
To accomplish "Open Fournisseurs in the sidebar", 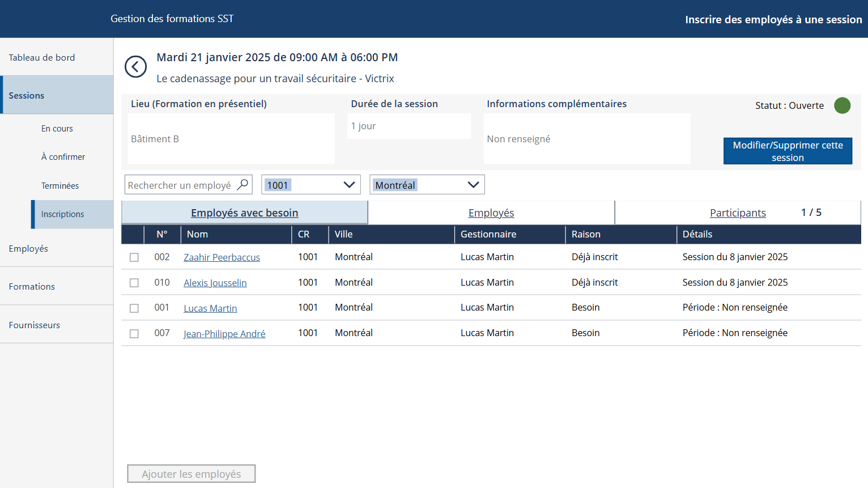I will [x=35, y=325].
